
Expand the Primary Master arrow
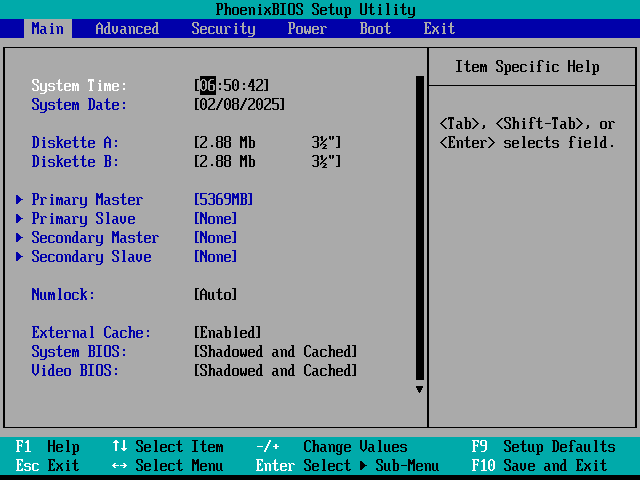point(20,200)
